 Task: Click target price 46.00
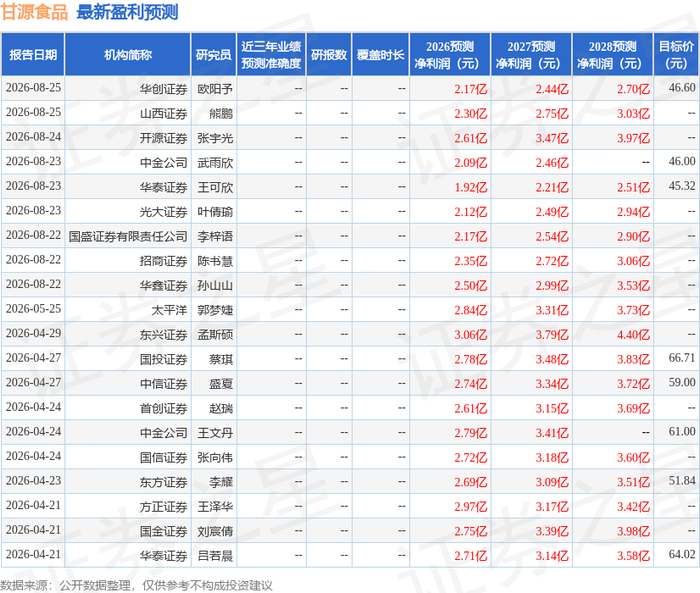click(x=682, y=161)
